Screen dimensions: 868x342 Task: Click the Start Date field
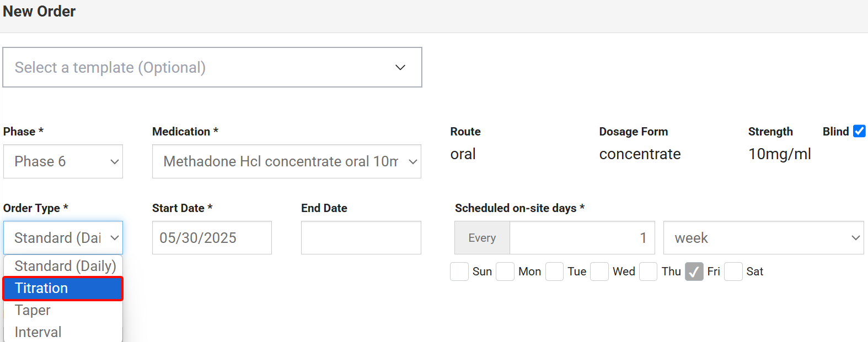click(212, 238)
